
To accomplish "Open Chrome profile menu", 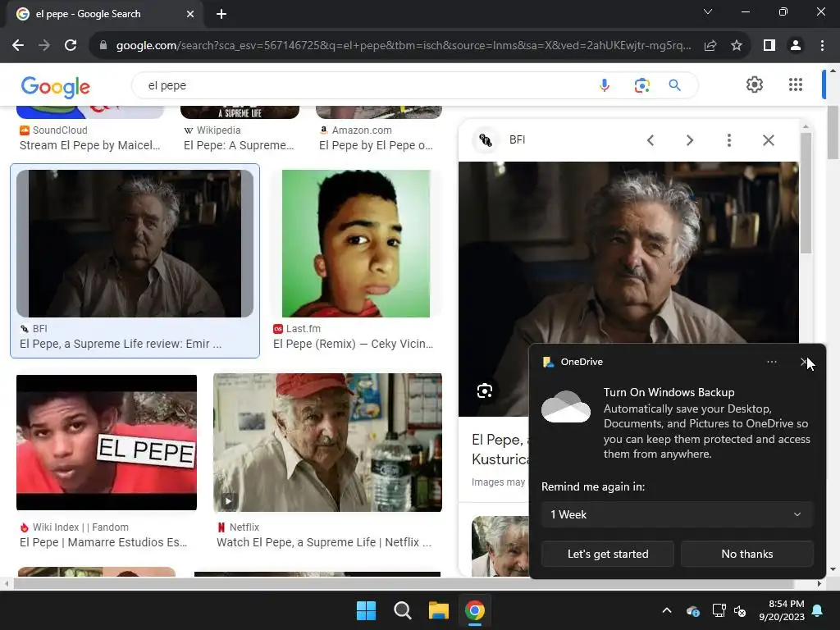I will (x=796, y=46).
